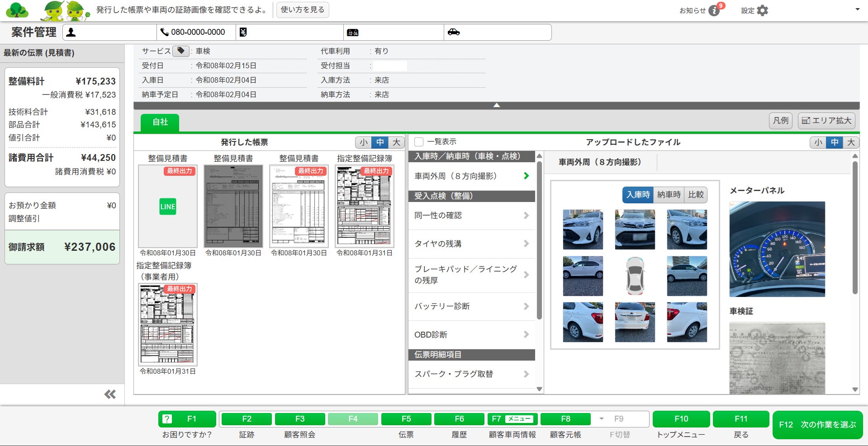
Task: Click the service tag icon button
Action: [x=180, y=51]
